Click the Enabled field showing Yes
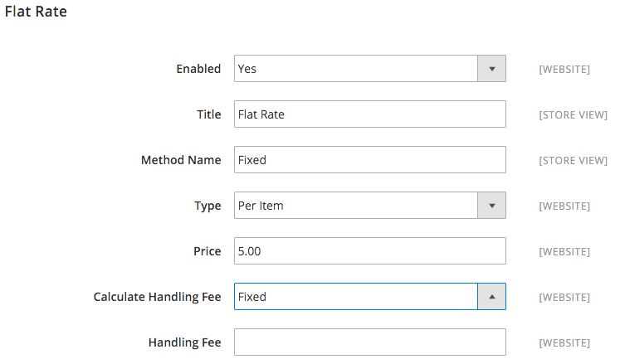The image size is (620, 364). click(x=369, y=69)
